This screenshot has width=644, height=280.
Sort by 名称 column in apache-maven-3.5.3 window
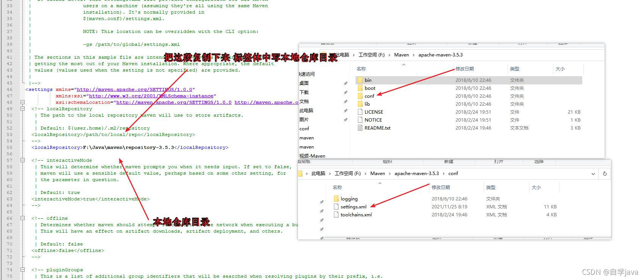pos(361,69)
